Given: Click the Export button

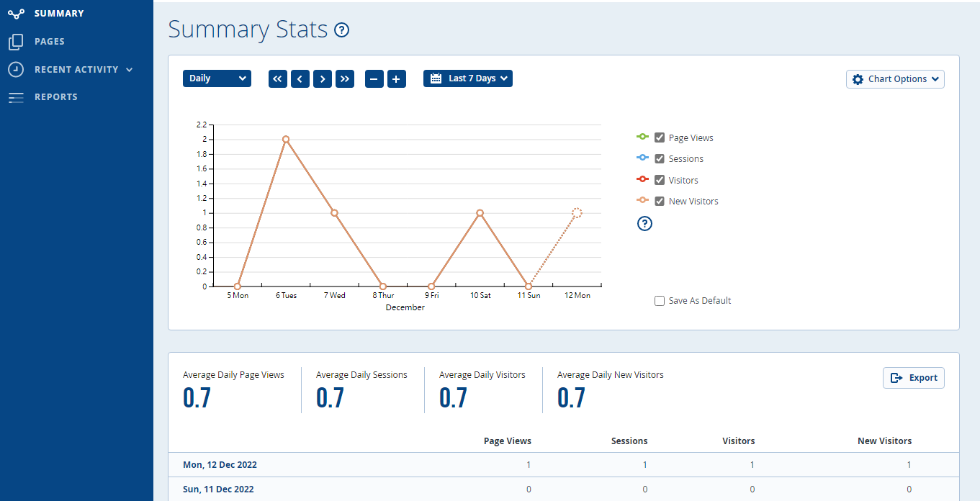Looking at the screenshot, I should [913, 378].
